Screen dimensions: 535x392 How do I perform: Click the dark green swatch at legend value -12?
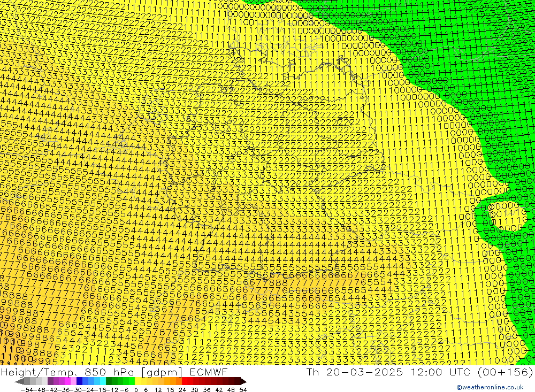point(109,381)
